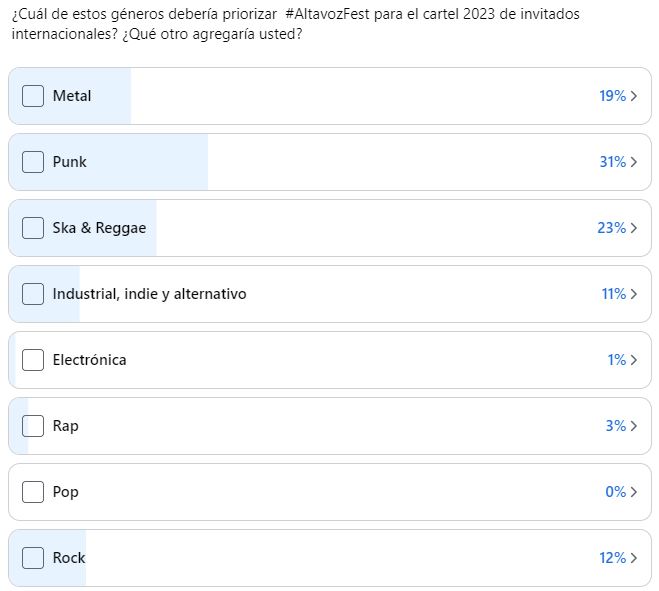
Task: Click the Ska & Reggae option label
Action: point(99,228)
